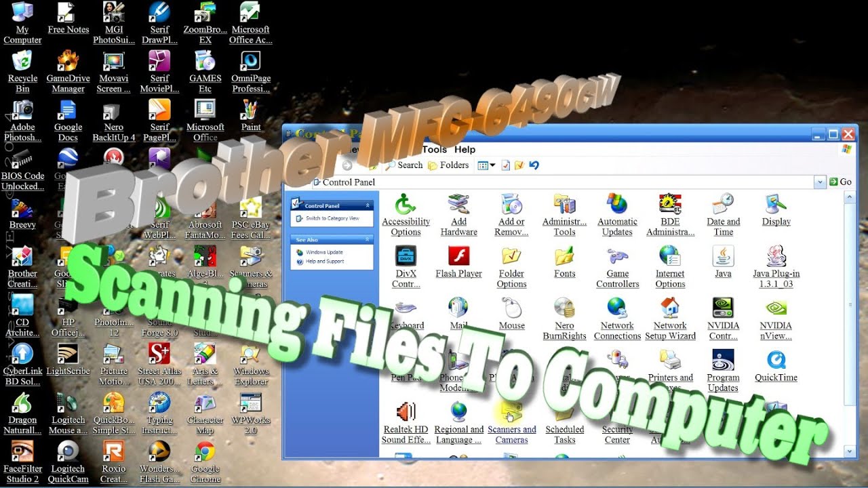Open NVIDIA Control Panel icon
This screenshot has height=488, width=868.
[723, 319]
